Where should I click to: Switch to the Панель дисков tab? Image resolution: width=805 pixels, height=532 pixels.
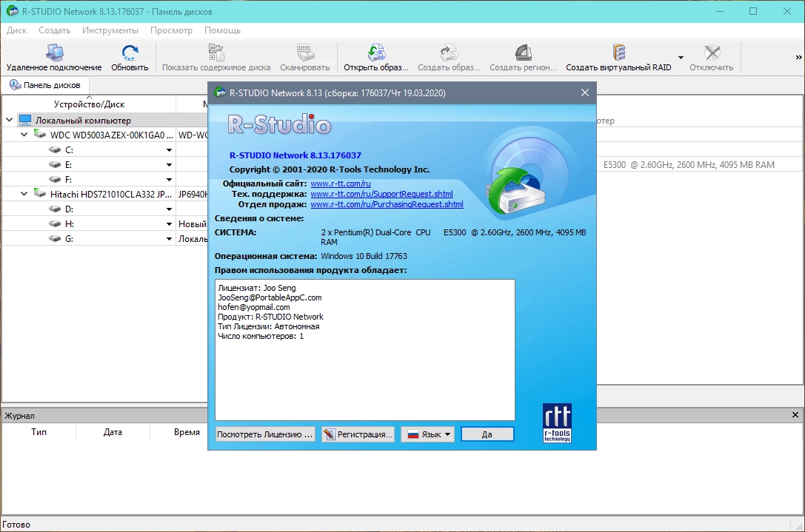point(45,84)
